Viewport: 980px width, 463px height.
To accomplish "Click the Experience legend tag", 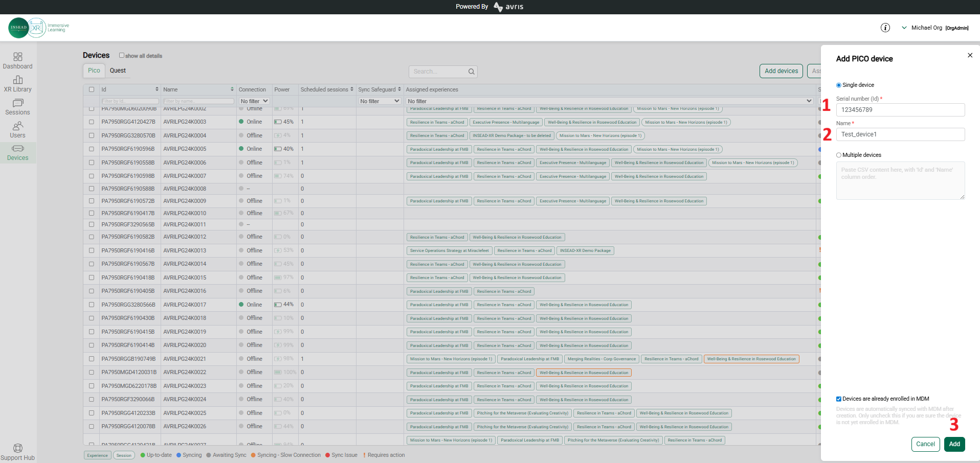I will [97, 455].
